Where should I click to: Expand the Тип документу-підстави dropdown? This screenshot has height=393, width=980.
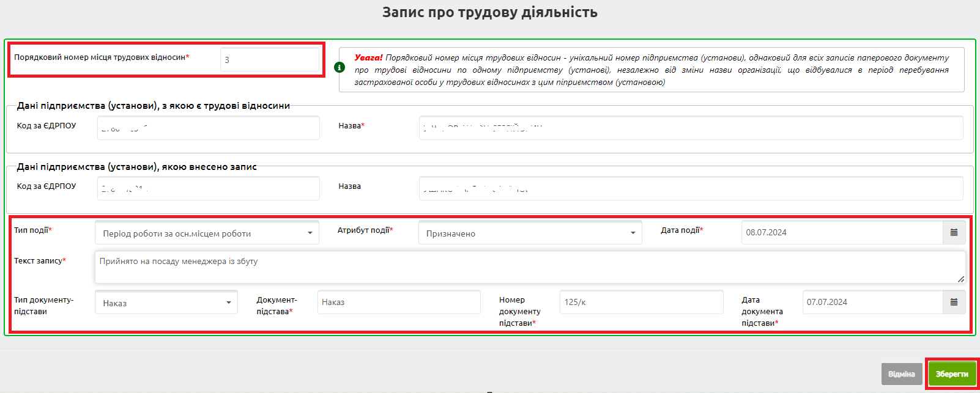(166, 303)
